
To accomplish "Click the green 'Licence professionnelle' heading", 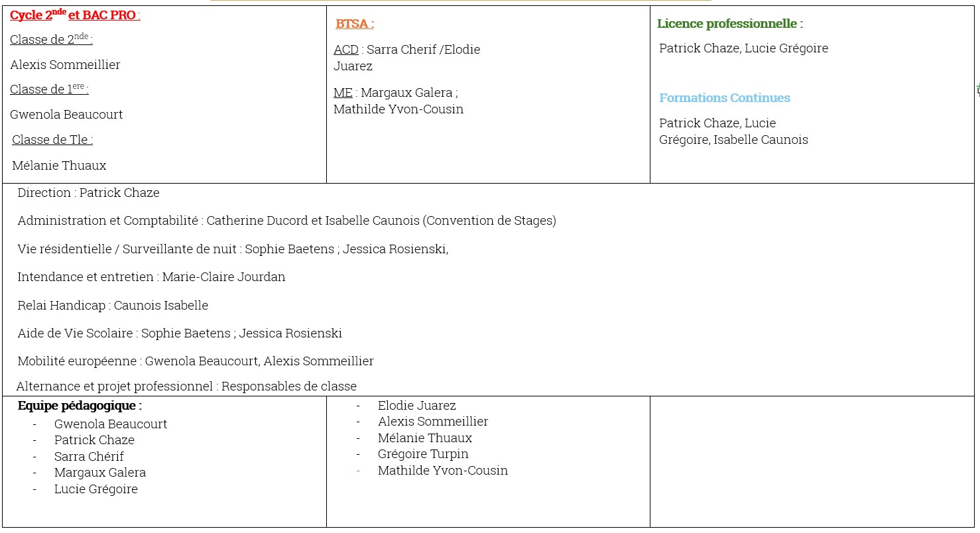I will 729,24.
